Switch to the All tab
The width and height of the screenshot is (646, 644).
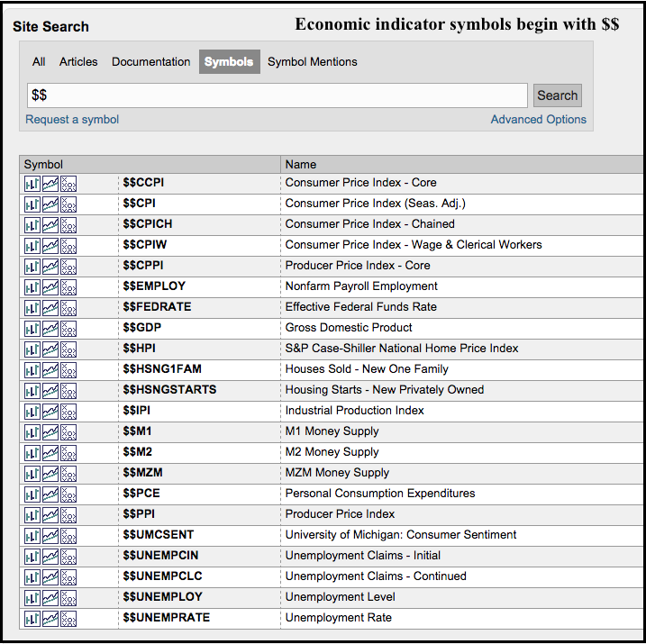pyautogui.click(x=39, y=62)
